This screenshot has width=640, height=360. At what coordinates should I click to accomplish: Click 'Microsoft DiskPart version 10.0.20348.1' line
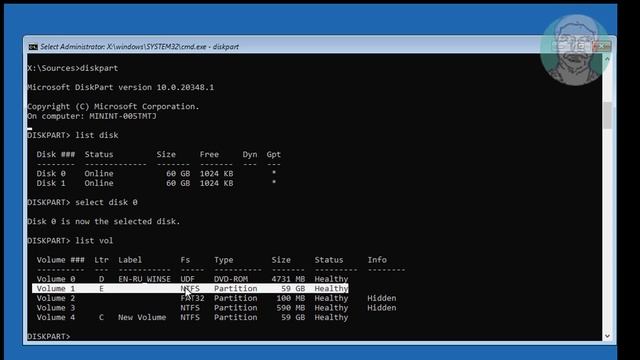[x=120, y=87]
